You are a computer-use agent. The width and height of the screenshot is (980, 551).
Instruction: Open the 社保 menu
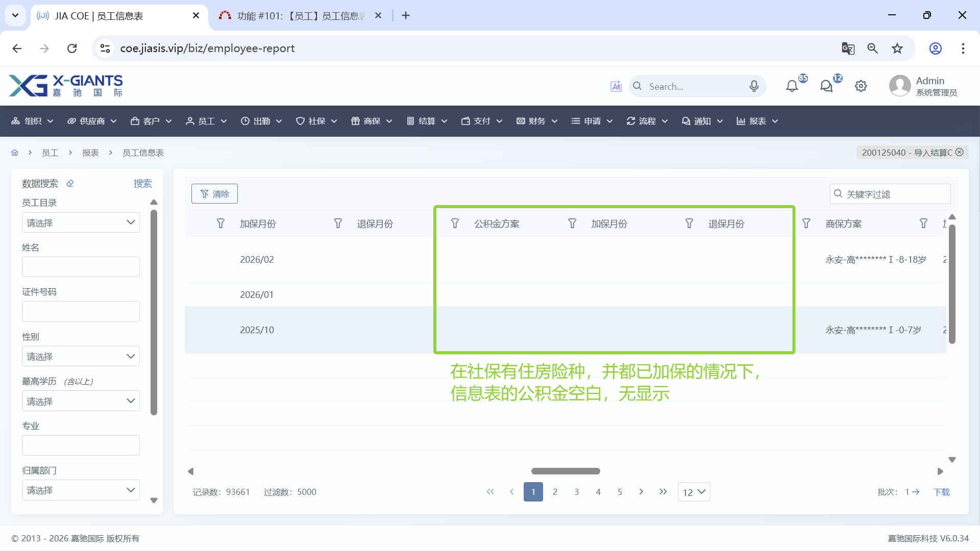pos(316,121)
